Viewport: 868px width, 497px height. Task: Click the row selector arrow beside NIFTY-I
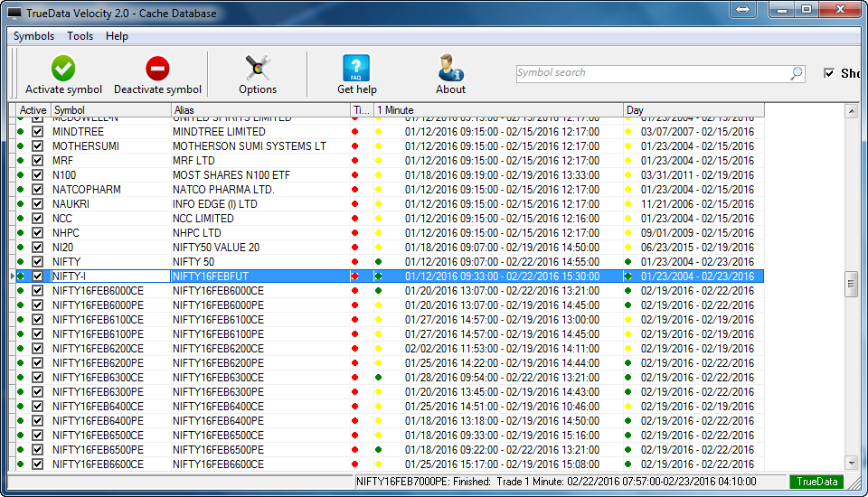coord(12,277)
